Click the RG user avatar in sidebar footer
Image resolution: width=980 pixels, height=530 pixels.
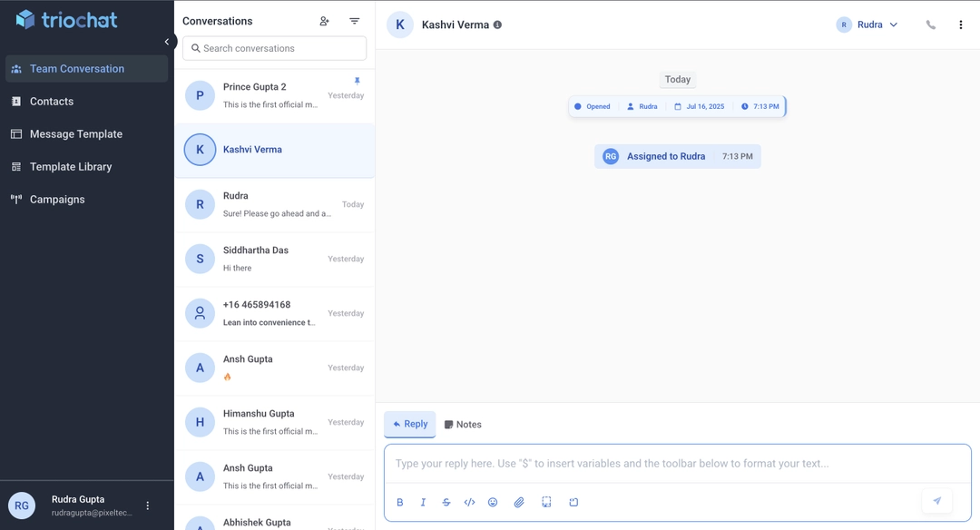(x=21, y=505)
